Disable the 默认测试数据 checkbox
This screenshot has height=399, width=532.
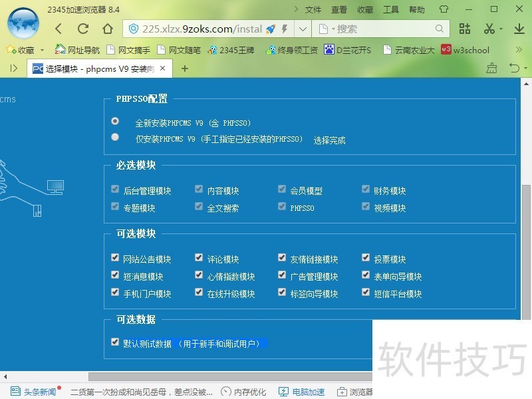(x=116, y=342)
